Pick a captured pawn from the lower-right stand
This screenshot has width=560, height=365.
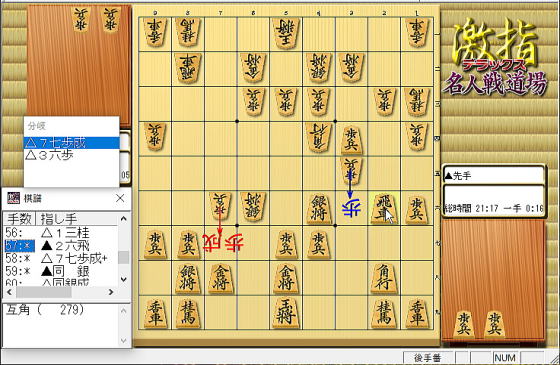[463, 324]
